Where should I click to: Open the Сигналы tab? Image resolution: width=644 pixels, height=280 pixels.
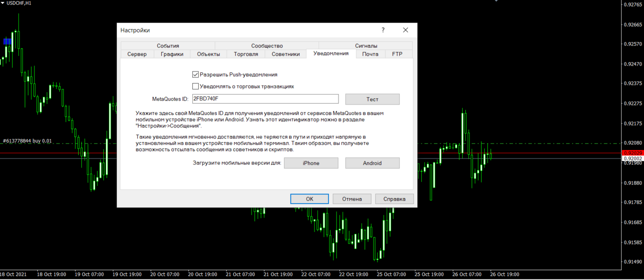pyautogui.click(x=366, y=46)
